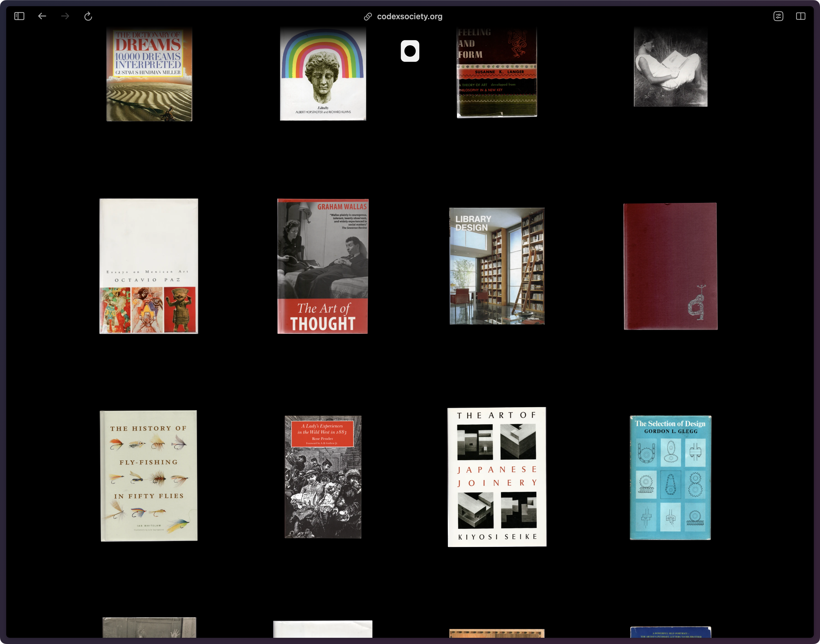The width and height of the screenshot is (820, 644).
Task: Click the forward navigation arrow
Action: (65, 16)
